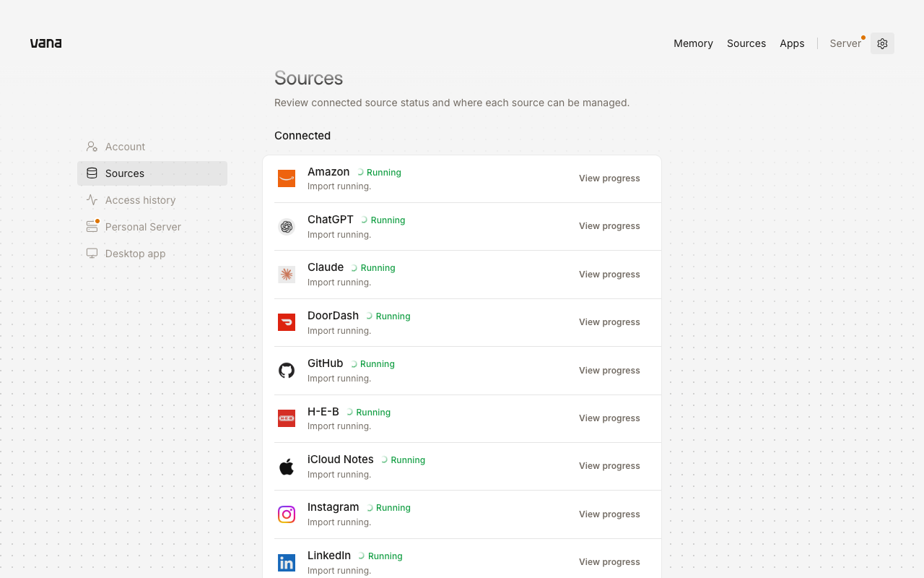Click the H-E-B source logo
This screenshot has width=924, height=578.
[287, 418]
